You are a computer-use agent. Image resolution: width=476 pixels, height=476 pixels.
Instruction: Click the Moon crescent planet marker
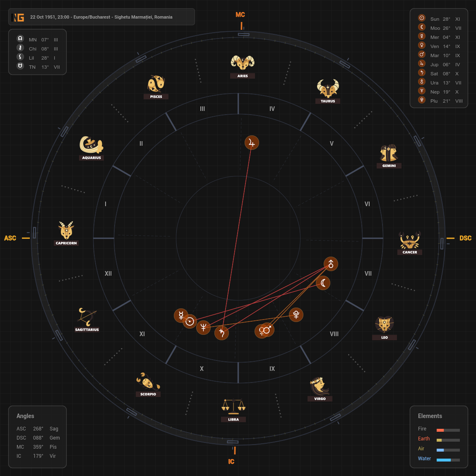(x=323, y=283)
